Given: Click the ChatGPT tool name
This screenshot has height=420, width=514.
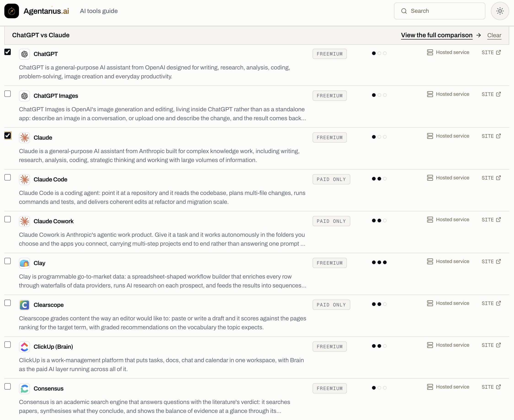Looking at the screenshot, I should point(46,54).
